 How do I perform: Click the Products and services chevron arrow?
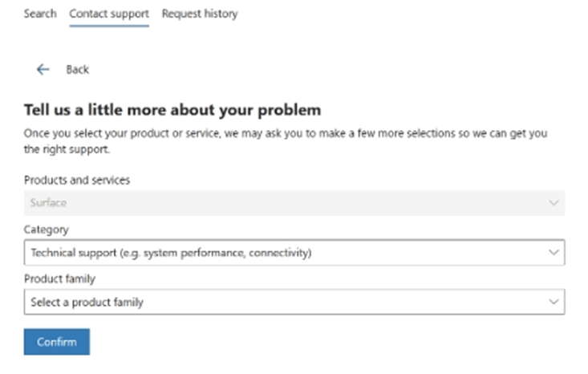553,203
